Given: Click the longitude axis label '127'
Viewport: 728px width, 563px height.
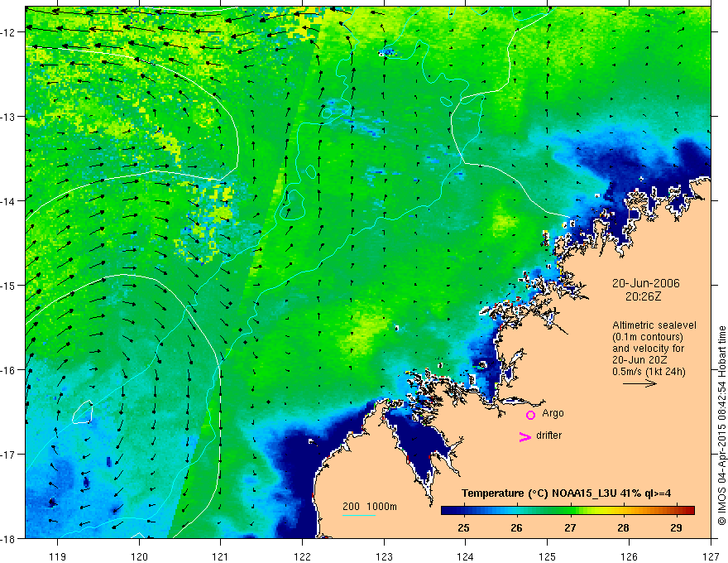Looking at the screenshot, I should pos(711,556).
